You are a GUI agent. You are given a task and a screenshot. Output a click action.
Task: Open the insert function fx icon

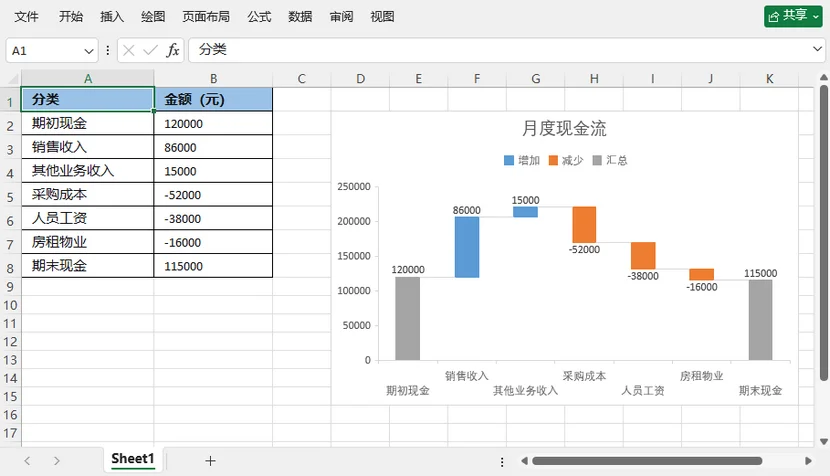[x=173, y=50]
